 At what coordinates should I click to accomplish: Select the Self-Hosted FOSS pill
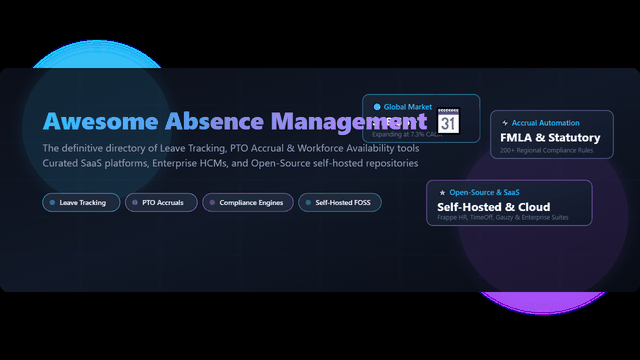pyautogui.click(x=340, y=202)
